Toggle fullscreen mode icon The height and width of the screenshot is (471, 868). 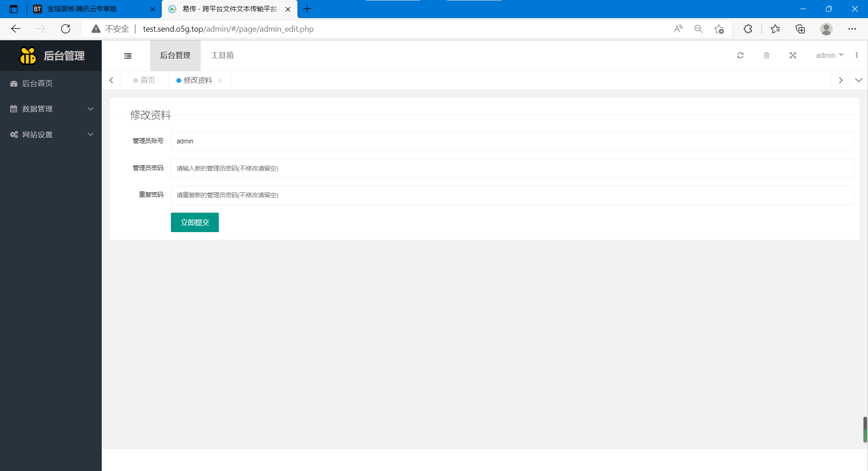click(x=793, y=55)
